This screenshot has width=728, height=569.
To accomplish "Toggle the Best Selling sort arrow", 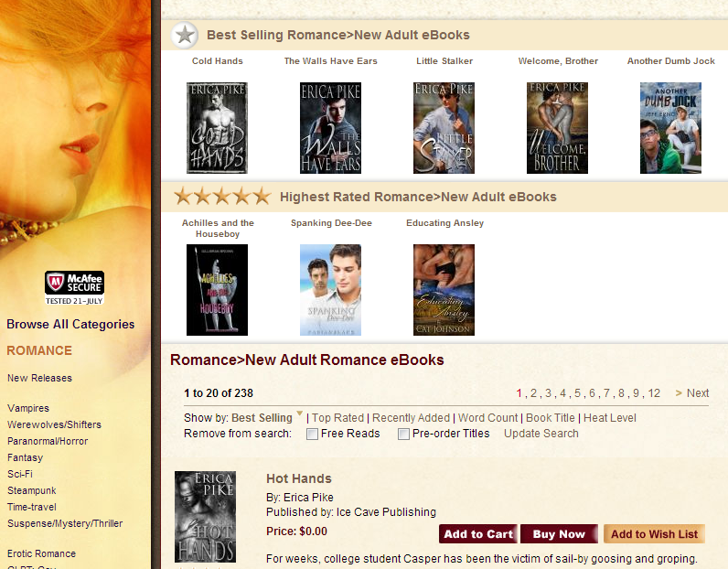I will [299, 413].
